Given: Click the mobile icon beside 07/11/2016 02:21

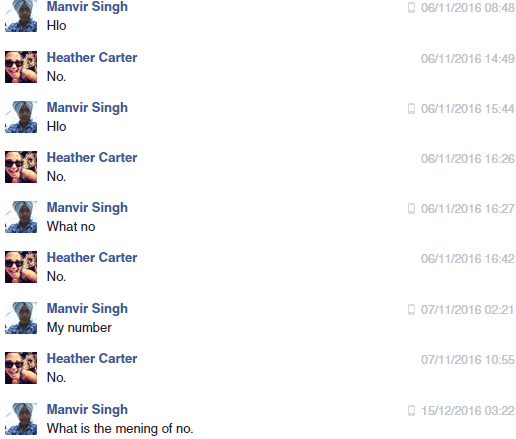Looking at the screenshot, I should (x=411, y=310).
